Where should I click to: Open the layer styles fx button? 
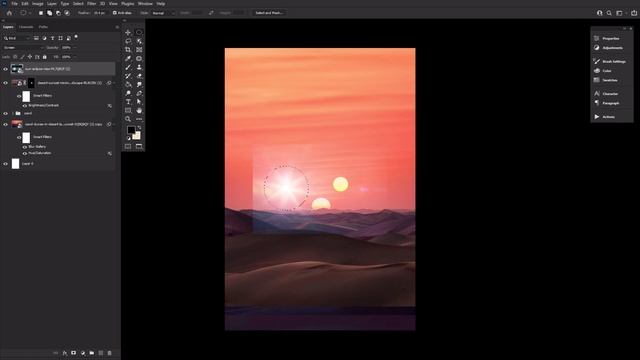coord(64,353)
